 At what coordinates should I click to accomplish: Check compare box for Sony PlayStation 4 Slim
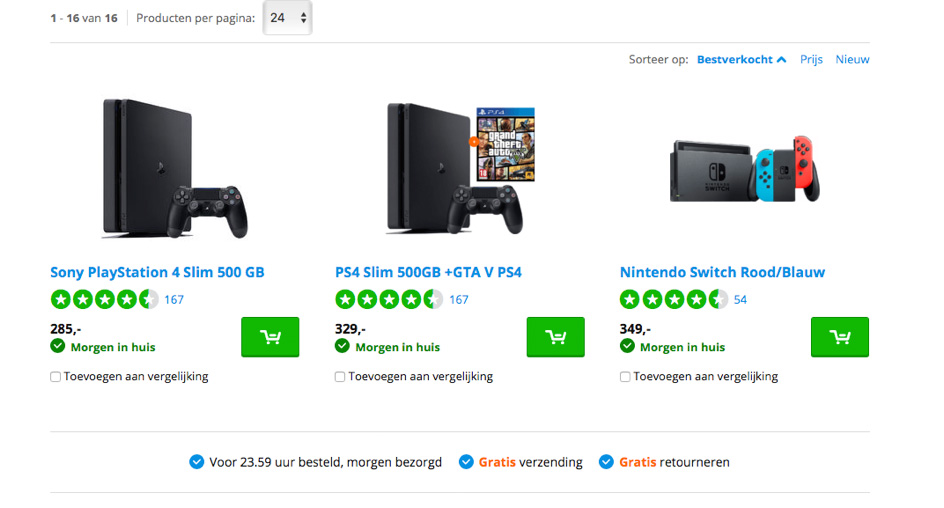coord(56,377)
